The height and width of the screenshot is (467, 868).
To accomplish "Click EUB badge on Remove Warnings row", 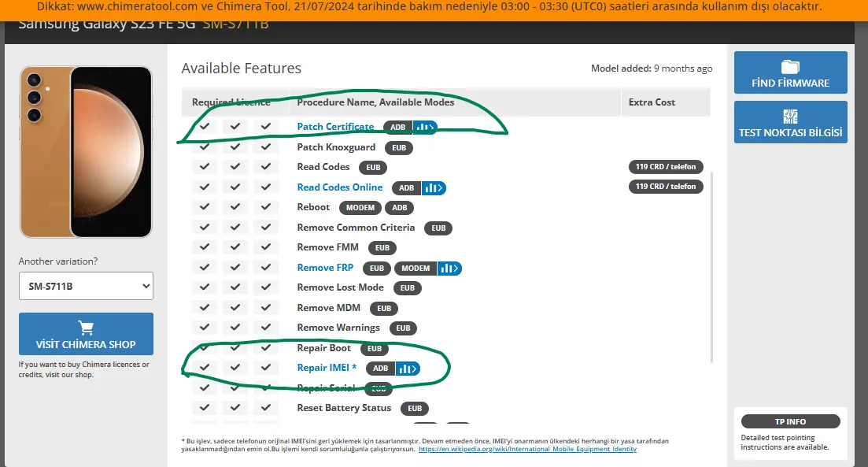I will 403,328.
